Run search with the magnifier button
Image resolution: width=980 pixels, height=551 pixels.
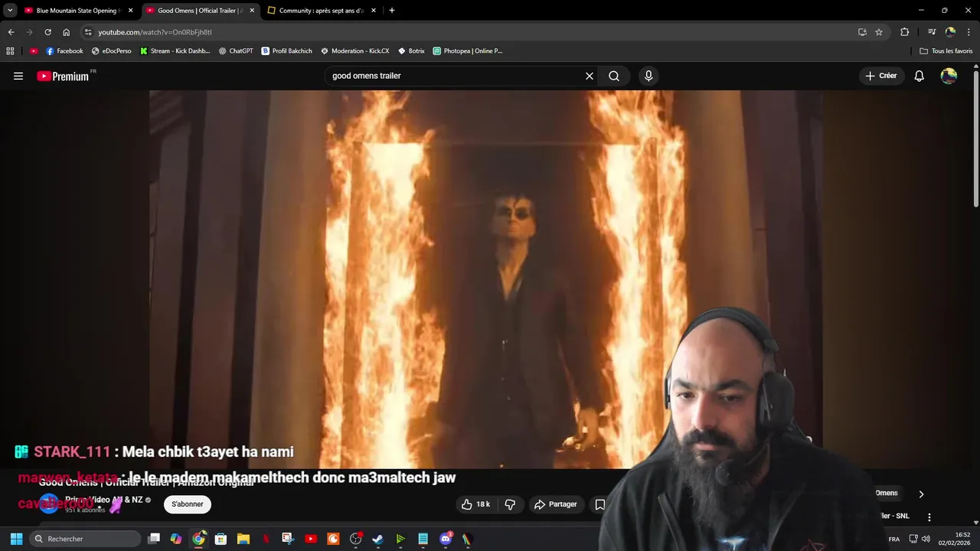[614, 76]
